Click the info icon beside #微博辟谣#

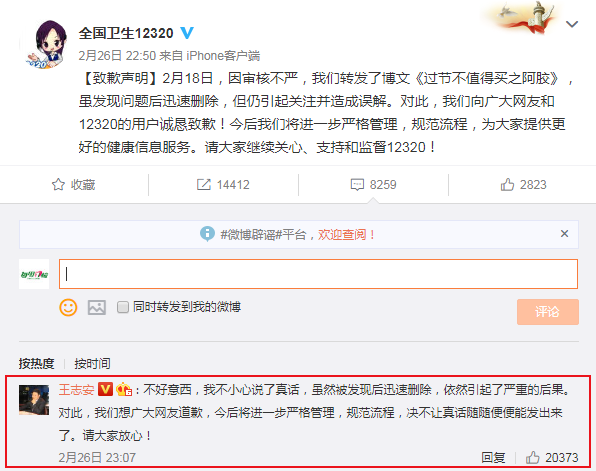click(207, 234)
